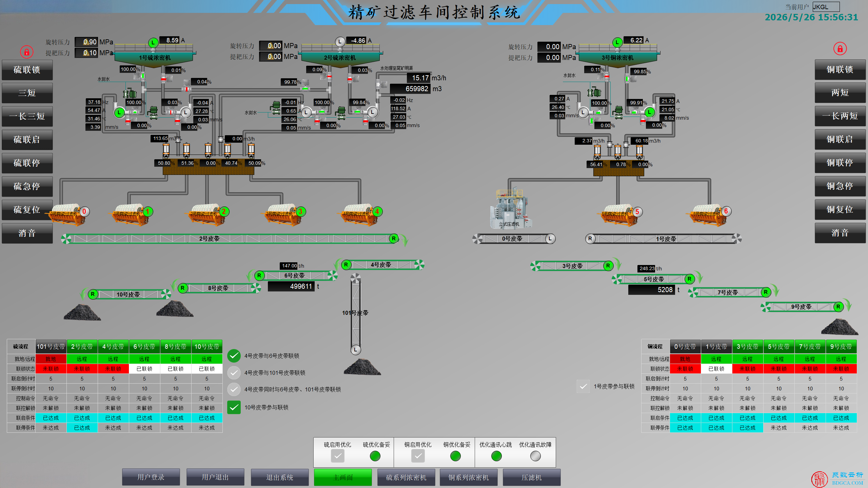Click the 659982 m3 totalizer value
This screenshot has height=488, width=868.
(410, 89)
